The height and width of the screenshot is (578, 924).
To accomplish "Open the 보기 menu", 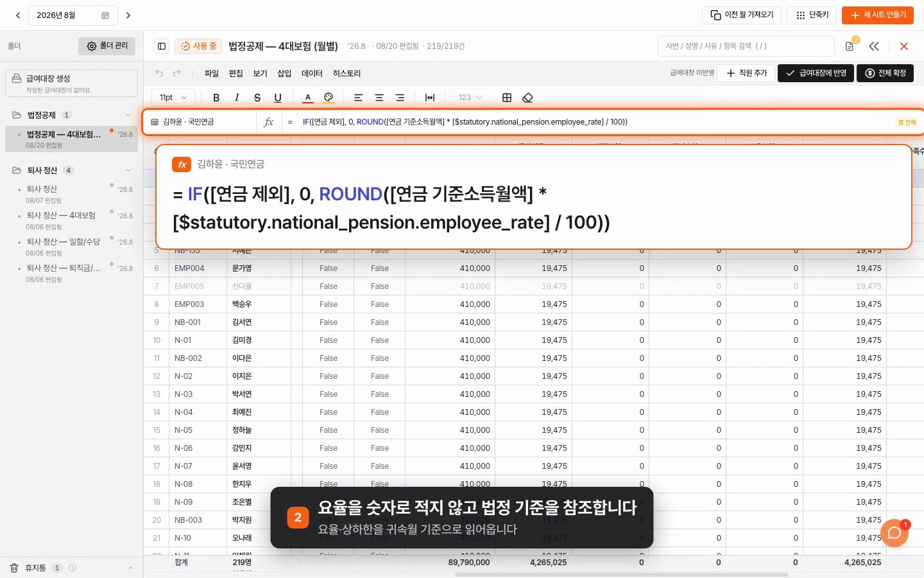I will 260,73.
